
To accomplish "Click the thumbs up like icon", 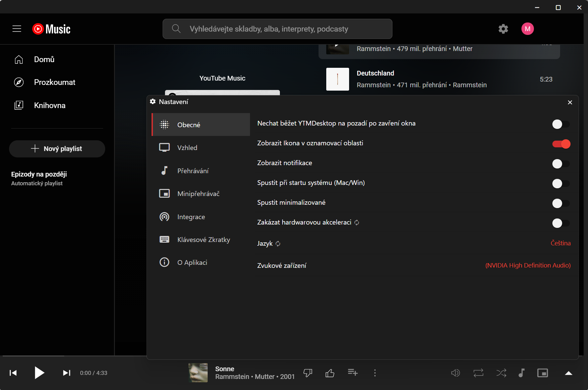I will (330, 373).
